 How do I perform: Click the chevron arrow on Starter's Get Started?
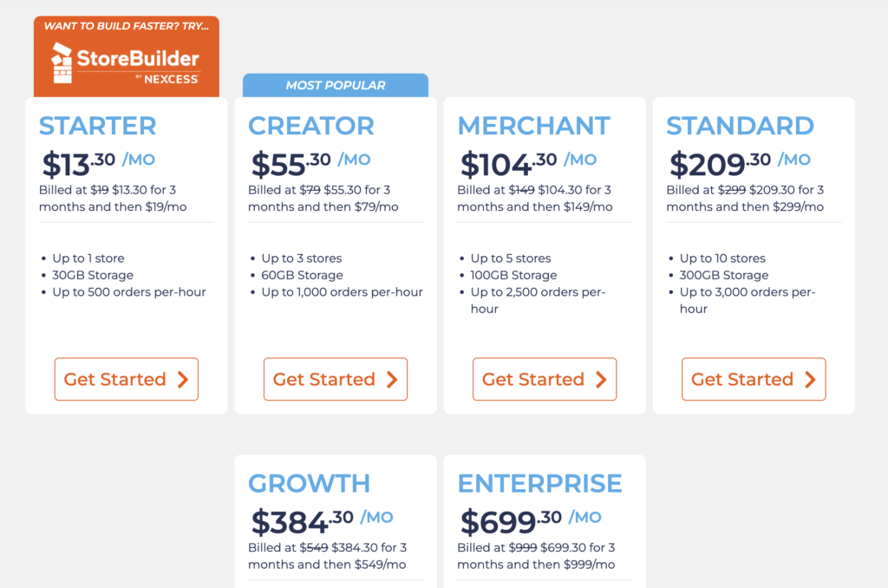pos(182,380)
